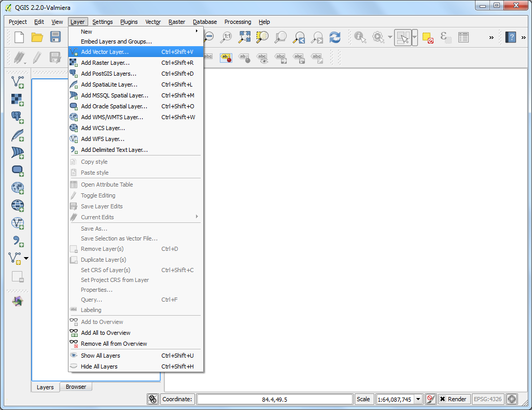Image resolution: width=532 pixels, height=410 pixels.
Task: Click the Zoom Next icon
Action: 317,37
